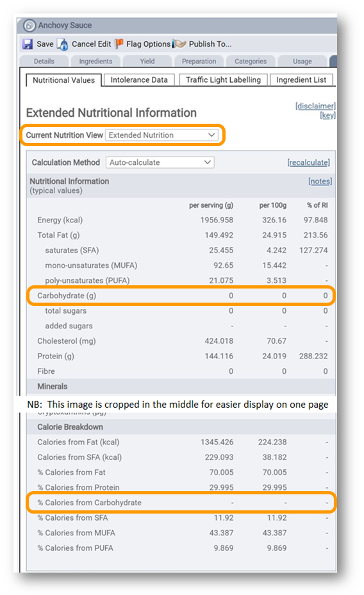Click the per 100g column header
The height and width of the screenshot is (595, 364).
pyautogui.click(x=273, y=205)
